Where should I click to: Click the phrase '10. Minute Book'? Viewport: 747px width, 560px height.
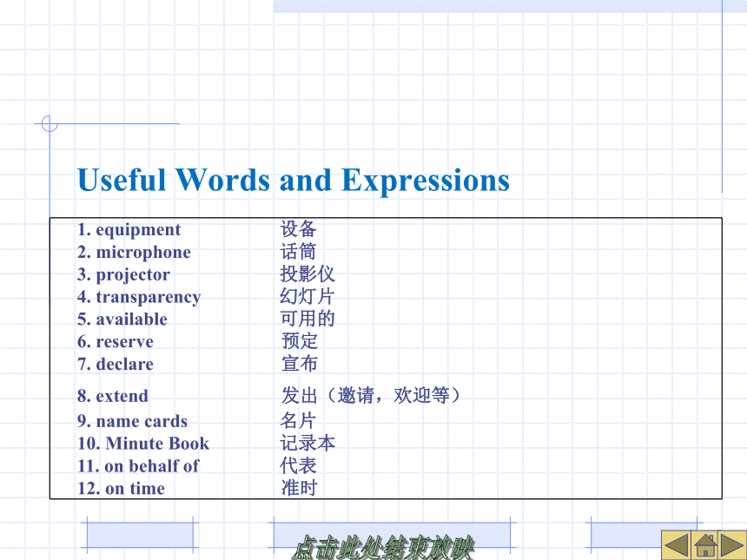point(143,444)
